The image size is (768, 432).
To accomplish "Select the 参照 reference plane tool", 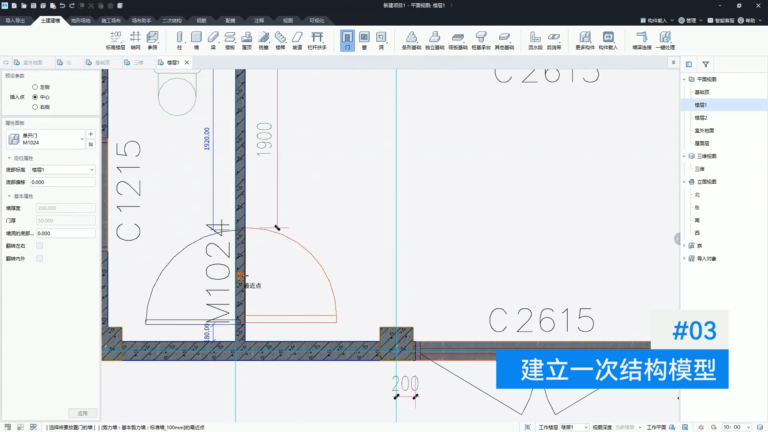I will pyautogui.click(x=152, y=40).
